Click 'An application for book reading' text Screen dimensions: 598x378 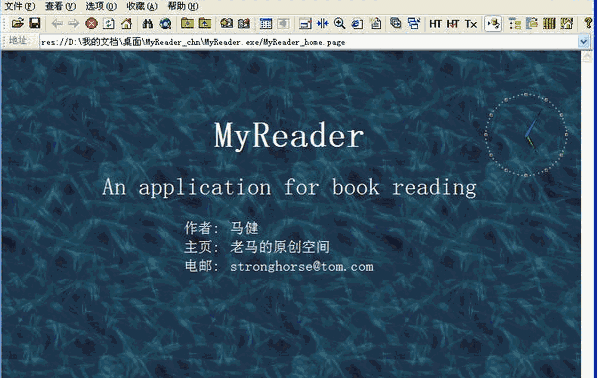(x=289, y=188)
